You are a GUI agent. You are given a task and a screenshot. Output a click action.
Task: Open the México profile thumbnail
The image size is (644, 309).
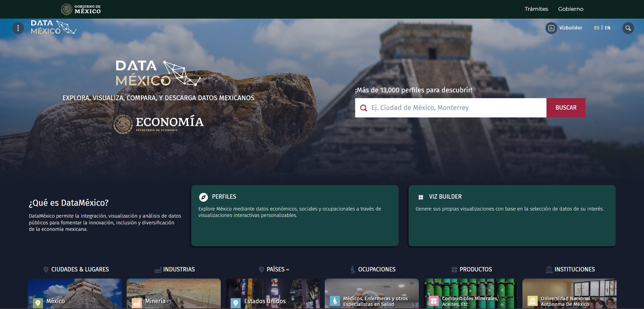pos(75,294)
